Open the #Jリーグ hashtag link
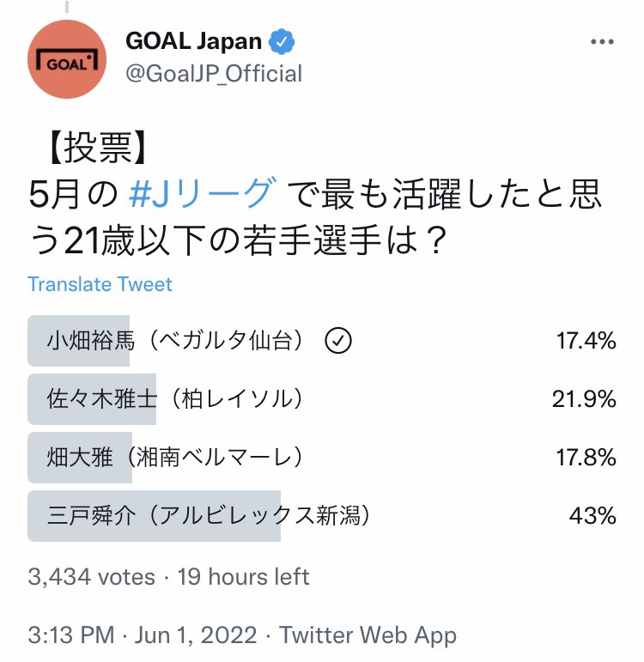This screenshot has height=662, width=644. point(203,196)
